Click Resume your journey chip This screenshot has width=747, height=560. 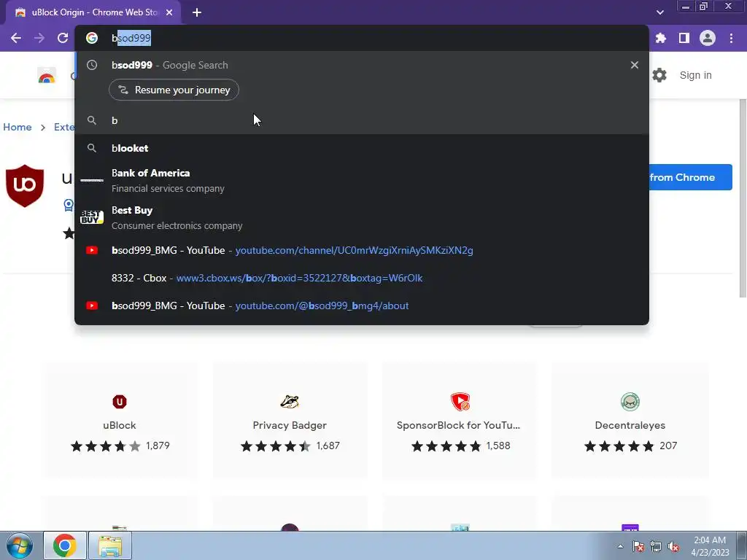[174, 90]
